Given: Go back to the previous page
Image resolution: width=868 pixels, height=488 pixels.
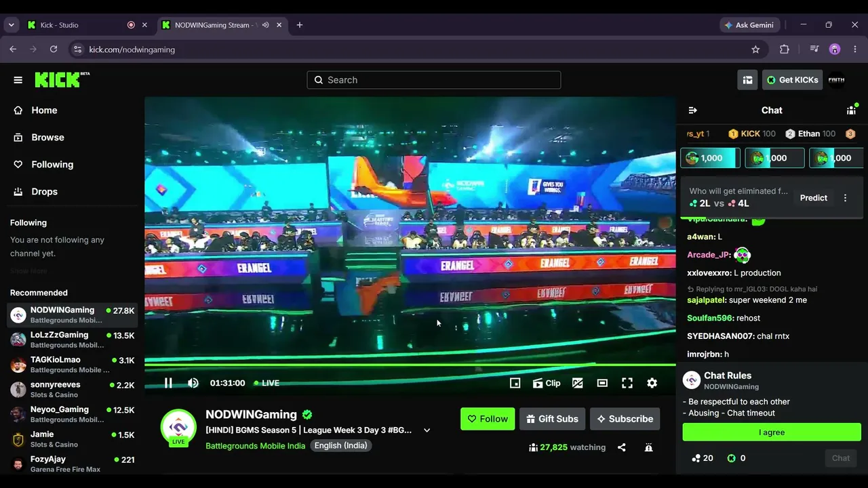Looking at the screenshot, I should (13, 49).
